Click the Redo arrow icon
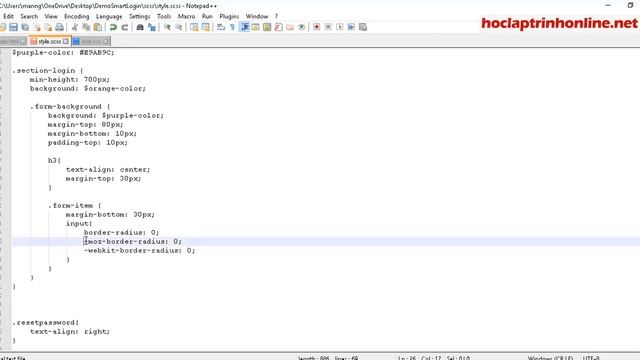Screen dimensions: 640x360 click(x=124, y=27)
